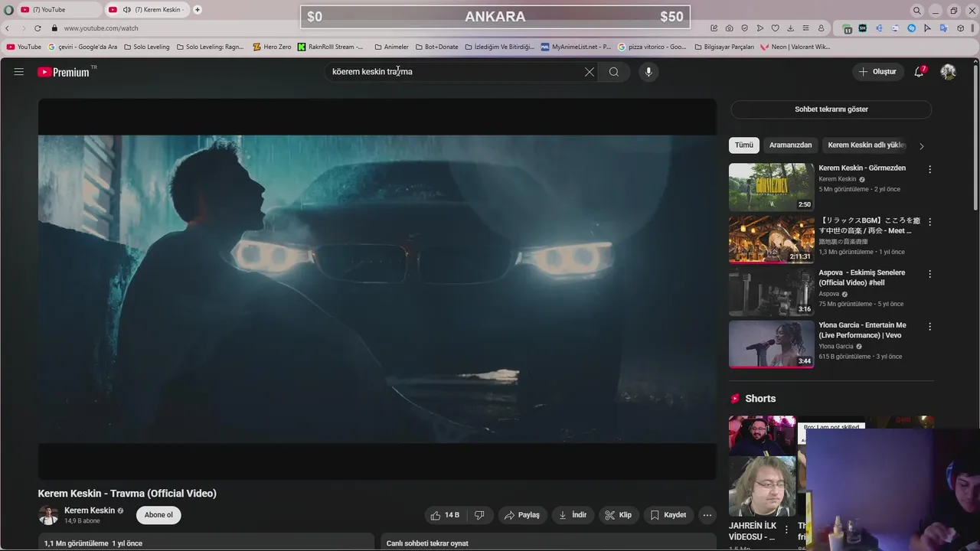Viewport: 980px width, 551px height.
Task: Open browser downloads icon
Action: 790,28
